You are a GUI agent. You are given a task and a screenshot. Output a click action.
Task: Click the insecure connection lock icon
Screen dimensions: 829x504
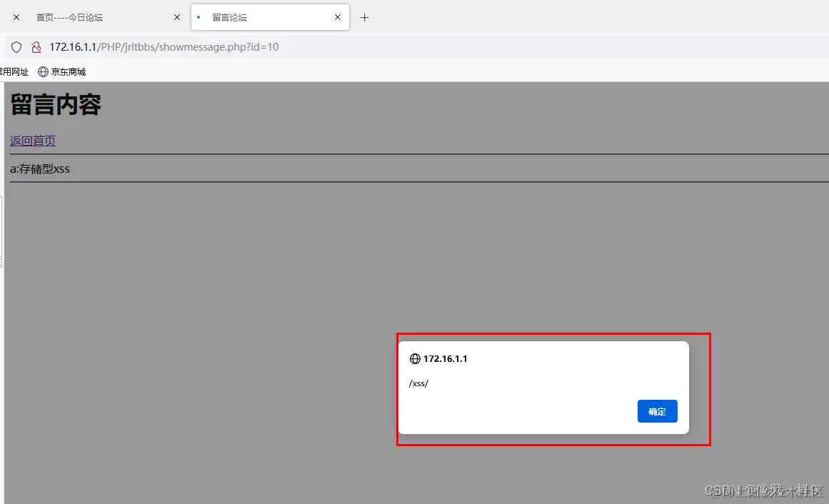coord(36,47)
